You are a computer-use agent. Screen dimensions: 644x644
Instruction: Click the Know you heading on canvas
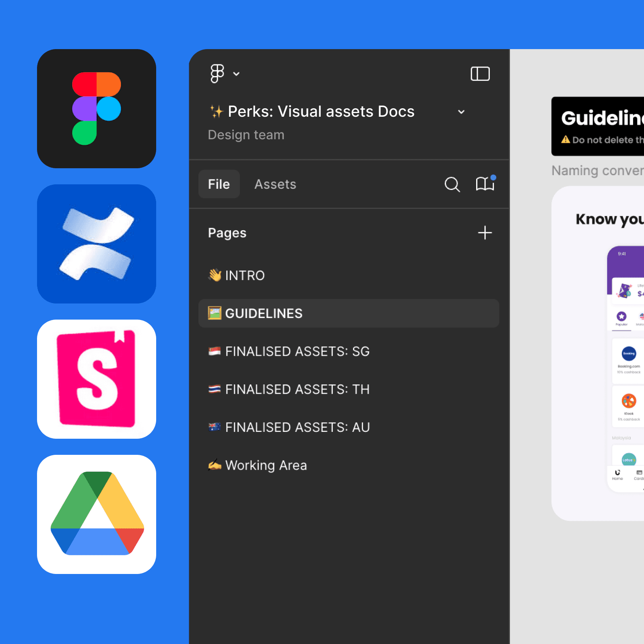[x=610, y=219]
